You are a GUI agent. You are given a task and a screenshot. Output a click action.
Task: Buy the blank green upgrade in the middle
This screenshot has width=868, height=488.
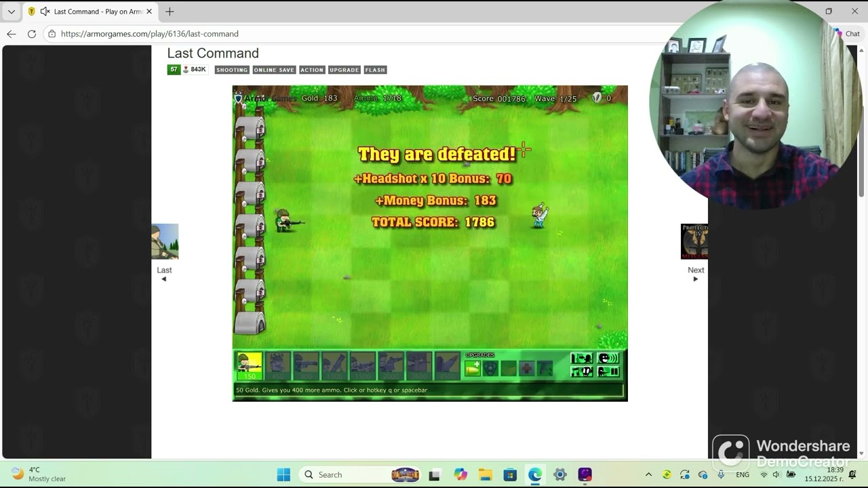[x=509, y=368]
